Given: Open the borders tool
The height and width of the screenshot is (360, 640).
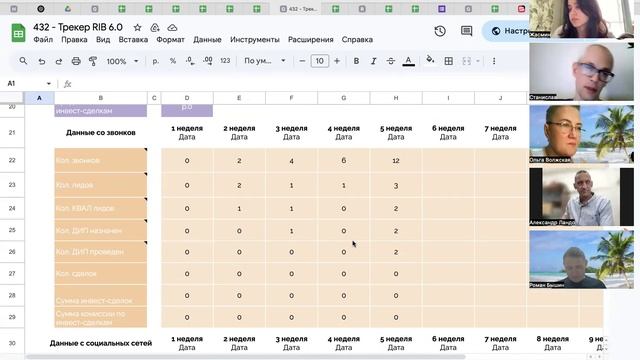Looking at the screenshot, I should [449, 61].
